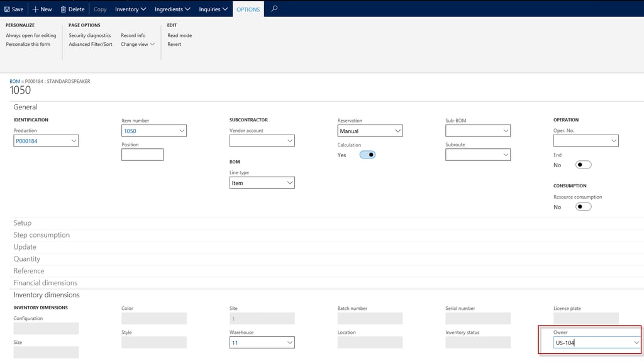Click Always open for editing
The height and width of the screenshot is (364, 644).
tap(31, 35)
